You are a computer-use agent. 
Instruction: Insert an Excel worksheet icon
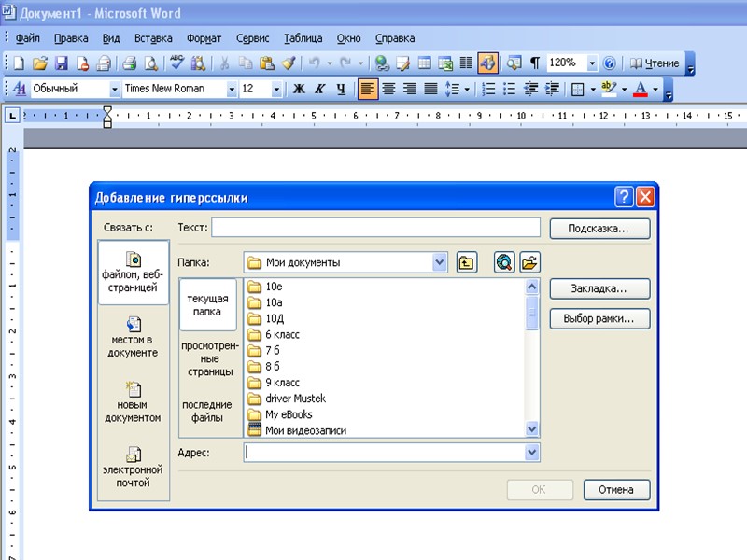tap(445, 63)
